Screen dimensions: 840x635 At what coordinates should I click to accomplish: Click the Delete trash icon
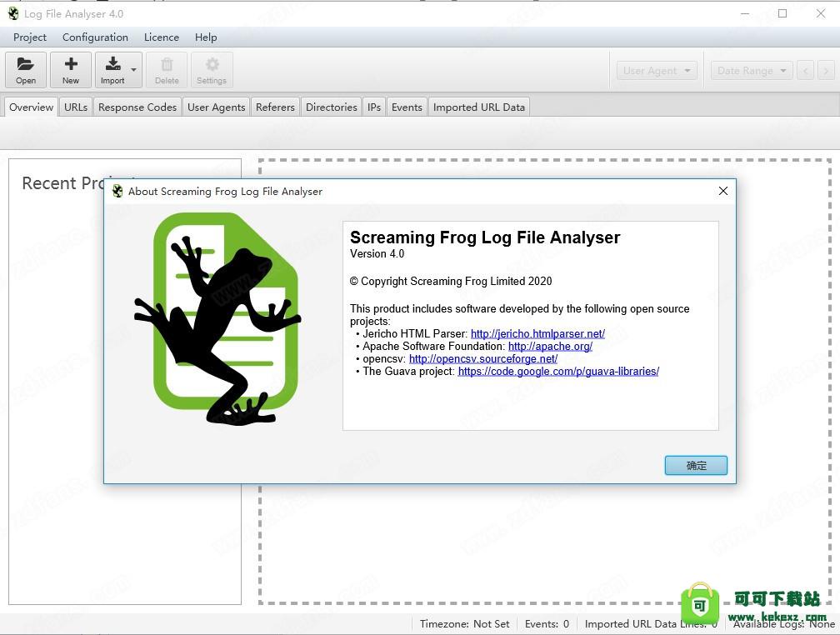point(167,65)
